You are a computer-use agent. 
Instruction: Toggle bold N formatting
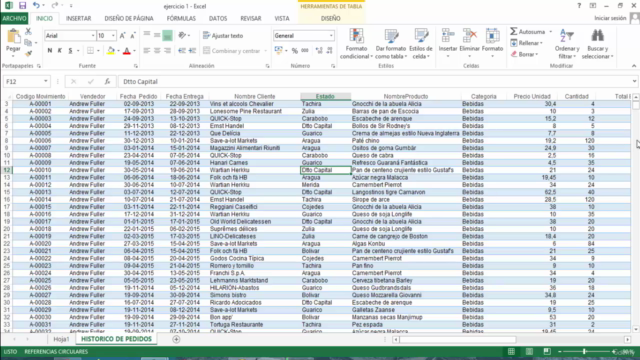(x=50, y=51)
